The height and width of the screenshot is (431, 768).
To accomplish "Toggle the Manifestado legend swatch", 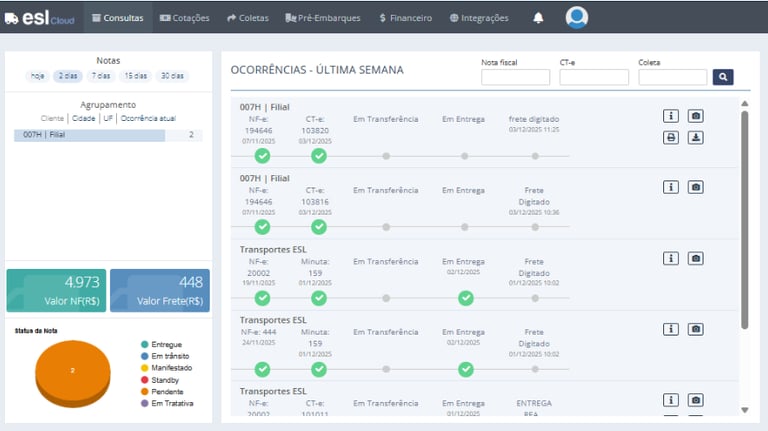I will pos(144,368).
